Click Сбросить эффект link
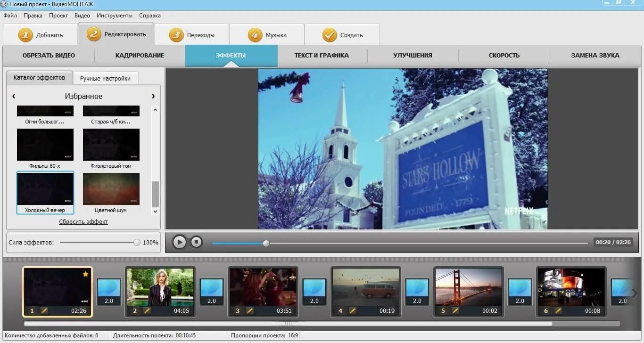This screenshot has height=343, width=644. point(83,222)
